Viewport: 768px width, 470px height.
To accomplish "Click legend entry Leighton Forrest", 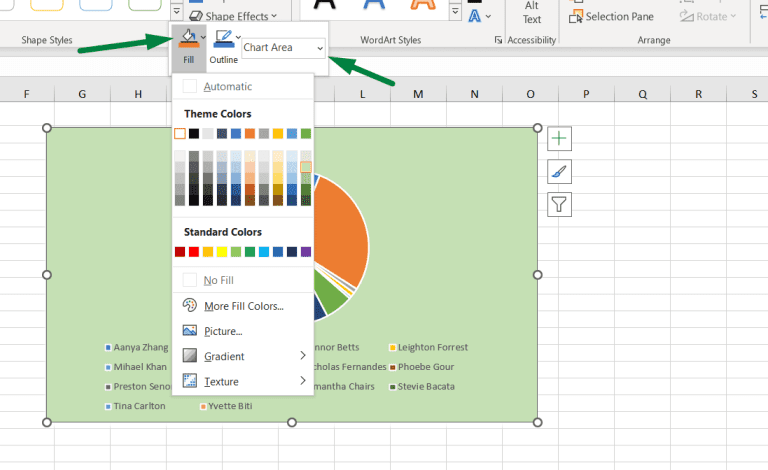I will 429,347.
